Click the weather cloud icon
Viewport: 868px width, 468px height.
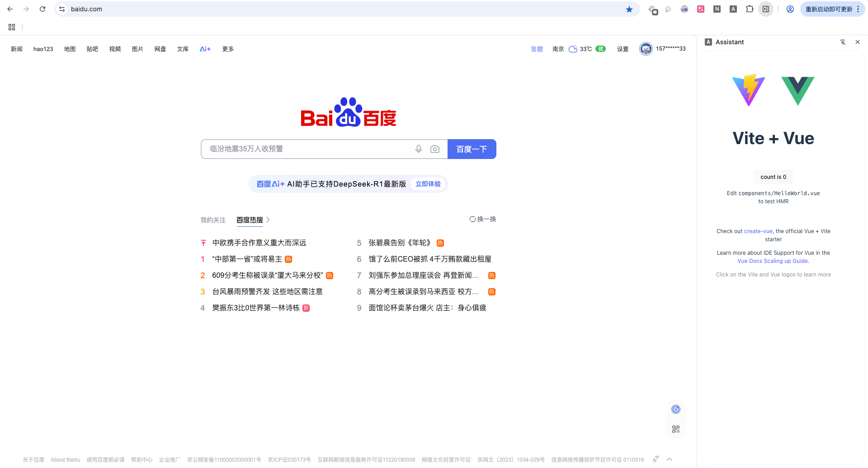(x=573, y=49)
